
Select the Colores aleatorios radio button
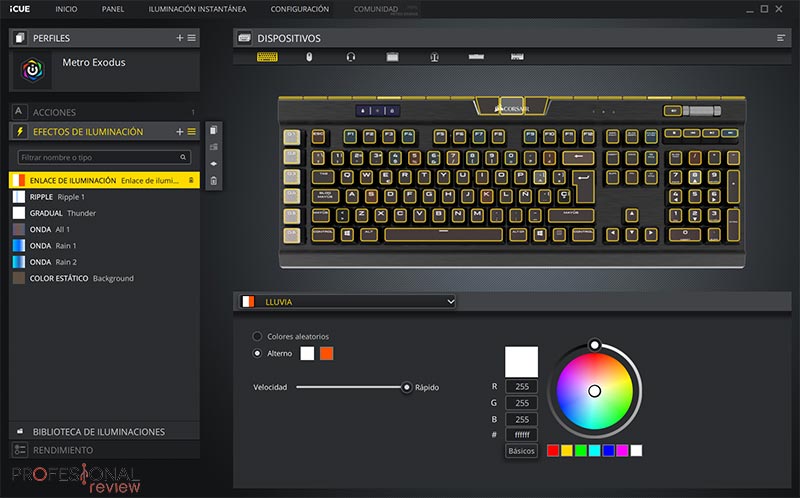click(257, 336)
